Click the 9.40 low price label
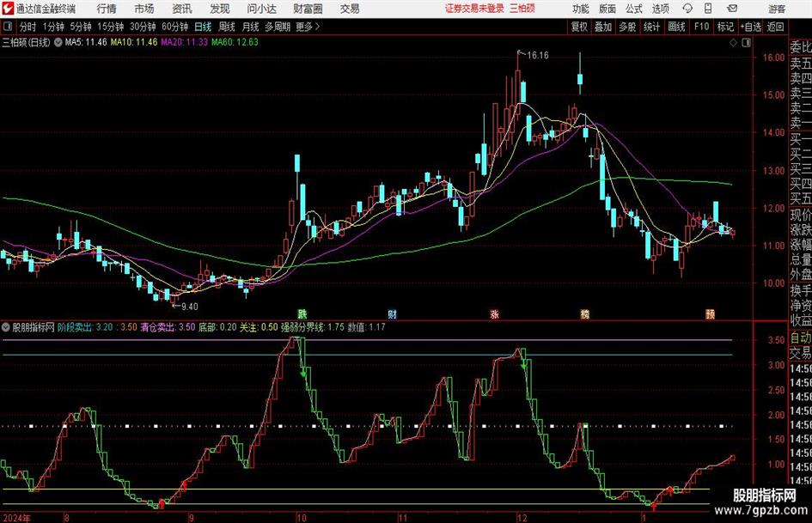812x523 pixels. tap(189, 307)
